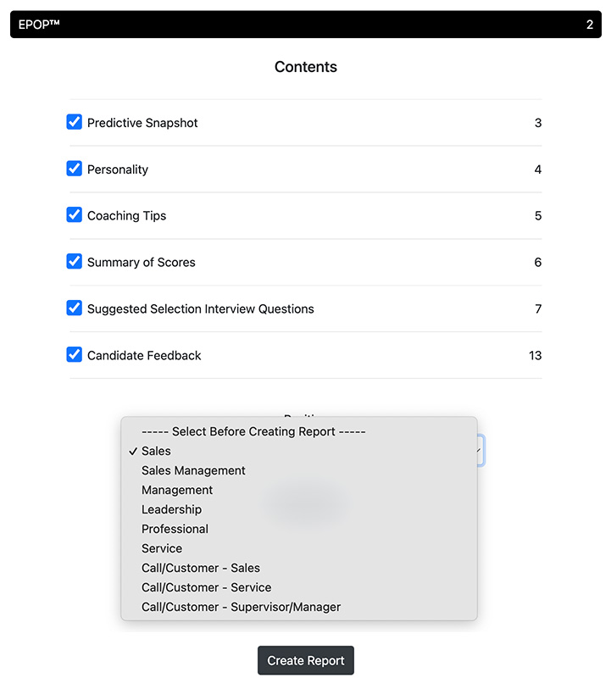Select Service in the dropdown list

coord(162,548)
